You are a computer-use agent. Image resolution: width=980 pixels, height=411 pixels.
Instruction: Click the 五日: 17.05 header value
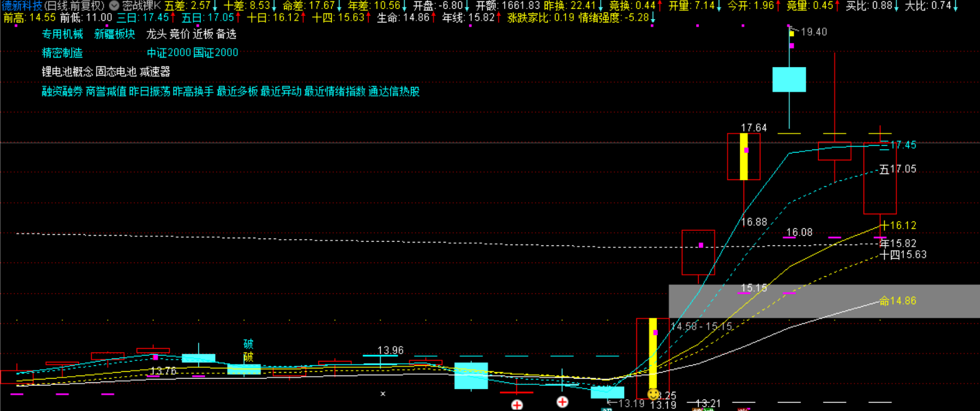coord(207,18)
